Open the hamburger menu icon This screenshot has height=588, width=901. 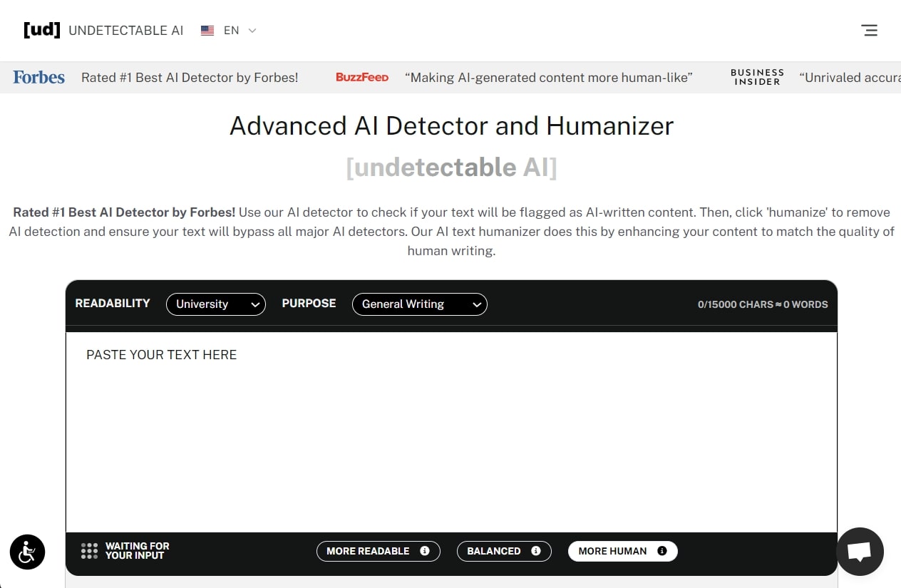coord(869,31)
